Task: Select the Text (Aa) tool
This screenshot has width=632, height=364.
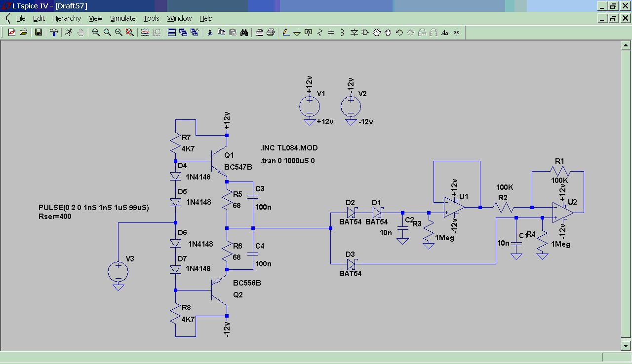Action: point(444,33)
